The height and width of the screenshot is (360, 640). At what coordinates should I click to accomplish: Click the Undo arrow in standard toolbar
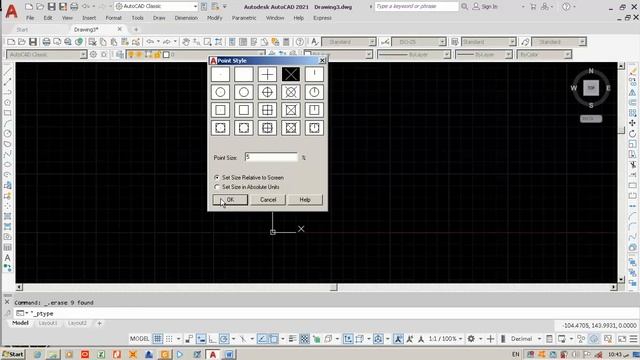(150, 42)
